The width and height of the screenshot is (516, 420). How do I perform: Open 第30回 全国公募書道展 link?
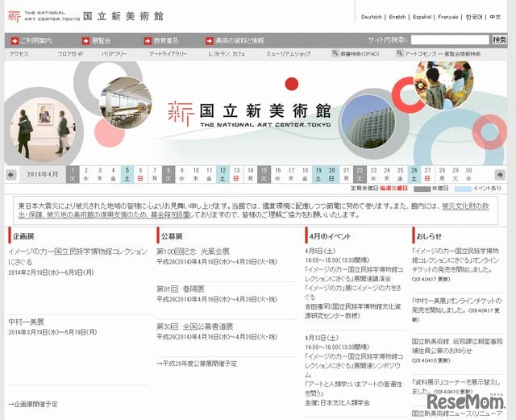click(195, 326)
